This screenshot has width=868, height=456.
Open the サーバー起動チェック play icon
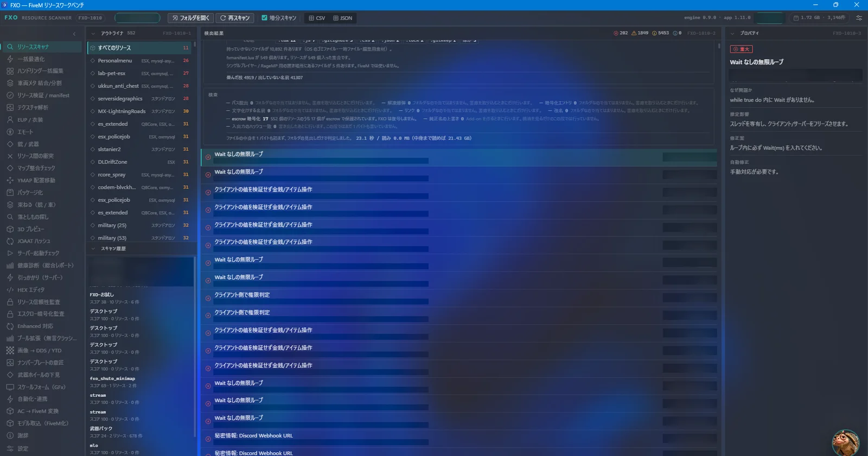point(10,253)
